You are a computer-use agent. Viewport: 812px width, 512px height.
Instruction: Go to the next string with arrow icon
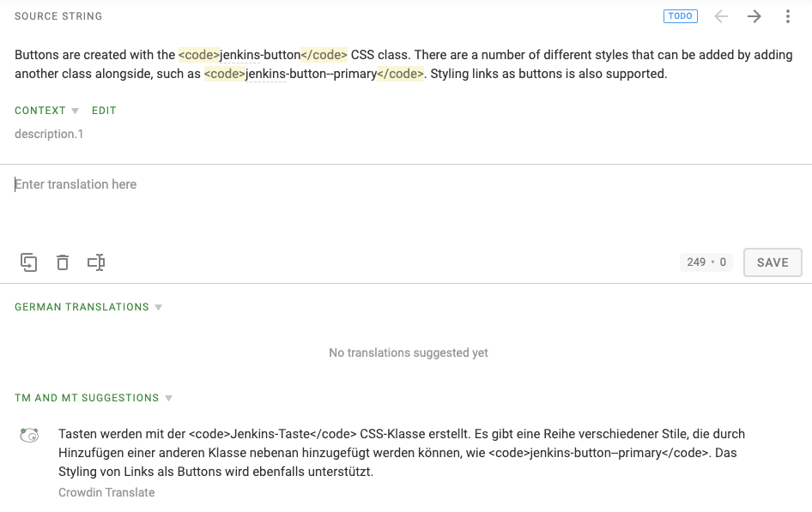click(753, 15)
